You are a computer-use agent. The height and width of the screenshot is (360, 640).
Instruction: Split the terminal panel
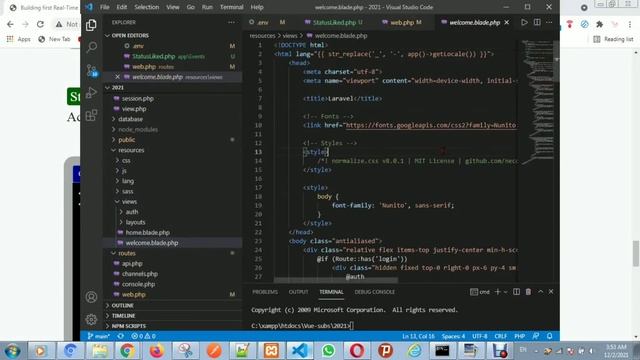[516, 292]
